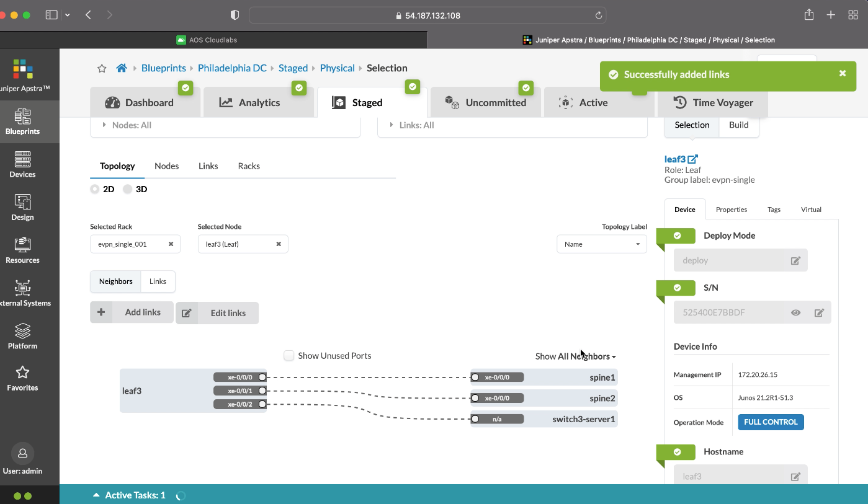
Task: Open the Topology Label dropdown
Action: coord(601,244)
